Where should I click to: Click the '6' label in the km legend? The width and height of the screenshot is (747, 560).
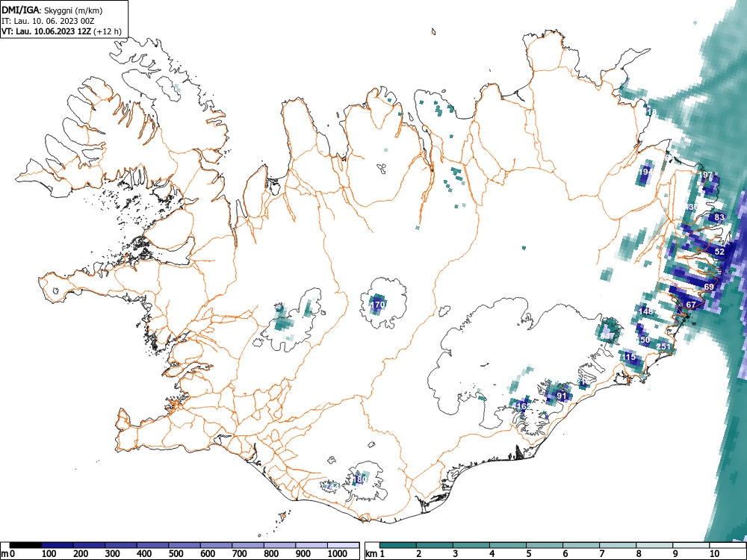point(565,554)
